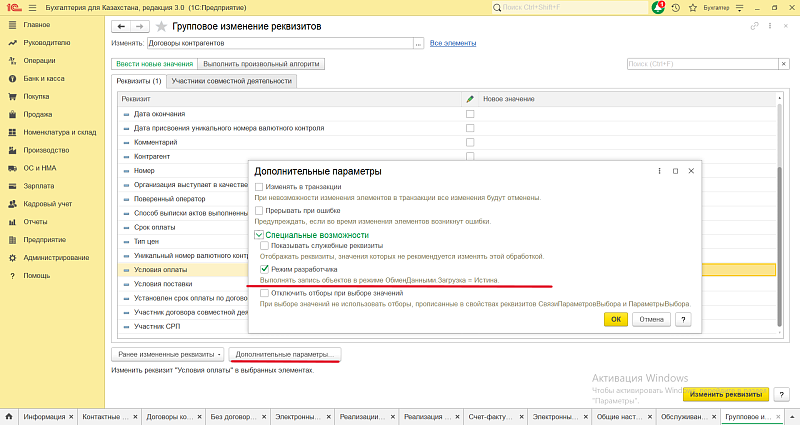Open the 1C main menu hamburger icon
Viewport: 800px width, 425px height.
point(33,8)
